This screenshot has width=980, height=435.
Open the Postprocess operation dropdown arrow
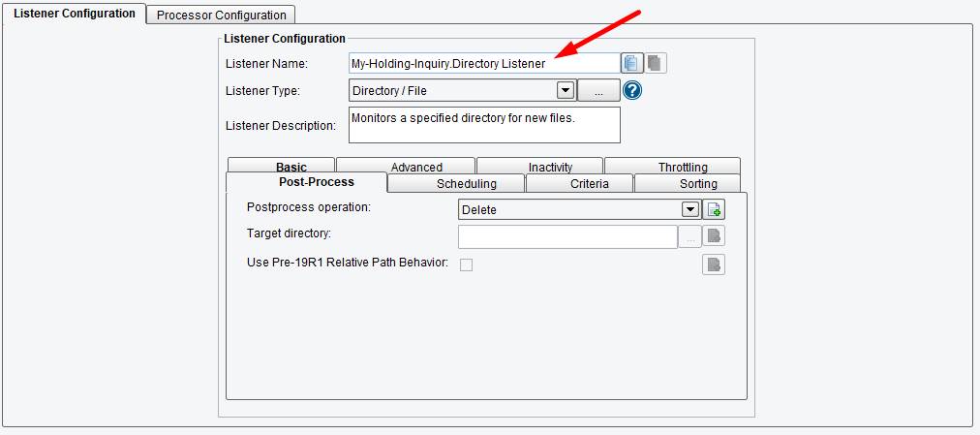click(690, 210)
